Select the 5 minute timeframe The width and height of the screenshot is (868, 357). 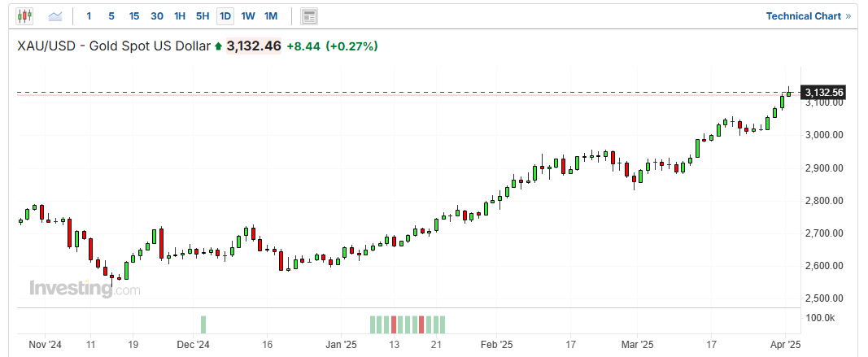click(x=111, y=15)
